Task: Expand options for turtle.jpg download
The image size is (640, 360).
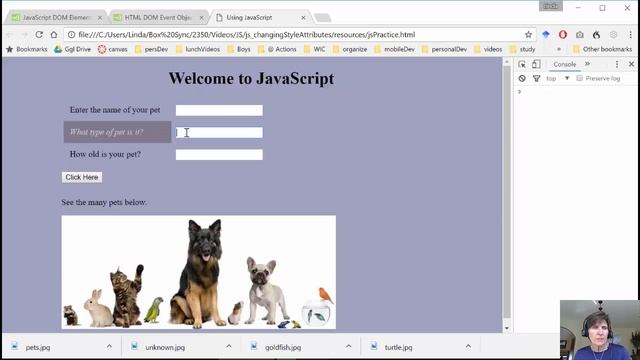Action: [468, 347]
